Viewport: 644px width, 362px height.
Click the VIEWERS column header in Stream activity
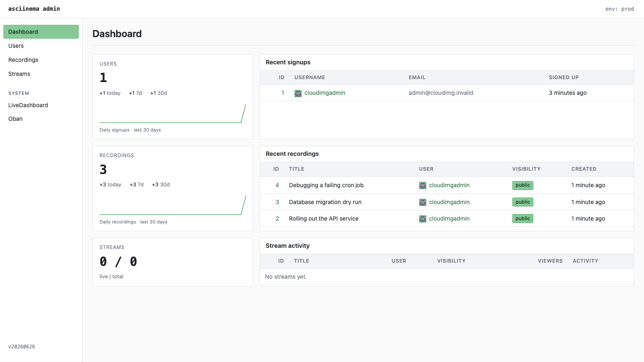pos(550,261)
